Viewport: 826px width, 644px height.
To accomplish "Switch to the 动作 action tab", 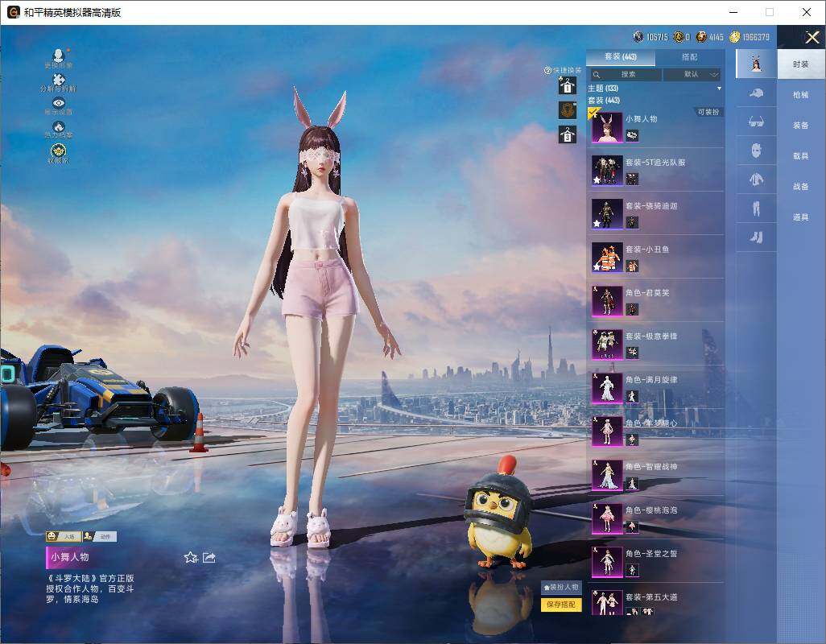I will coord(100,537).
